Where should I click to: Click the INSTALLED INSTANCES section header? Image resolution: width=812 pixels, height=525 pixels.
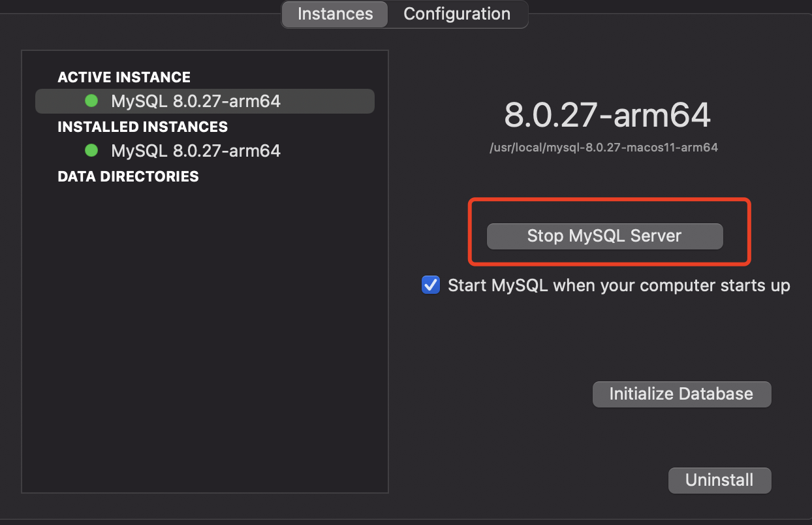pos(143,127)
